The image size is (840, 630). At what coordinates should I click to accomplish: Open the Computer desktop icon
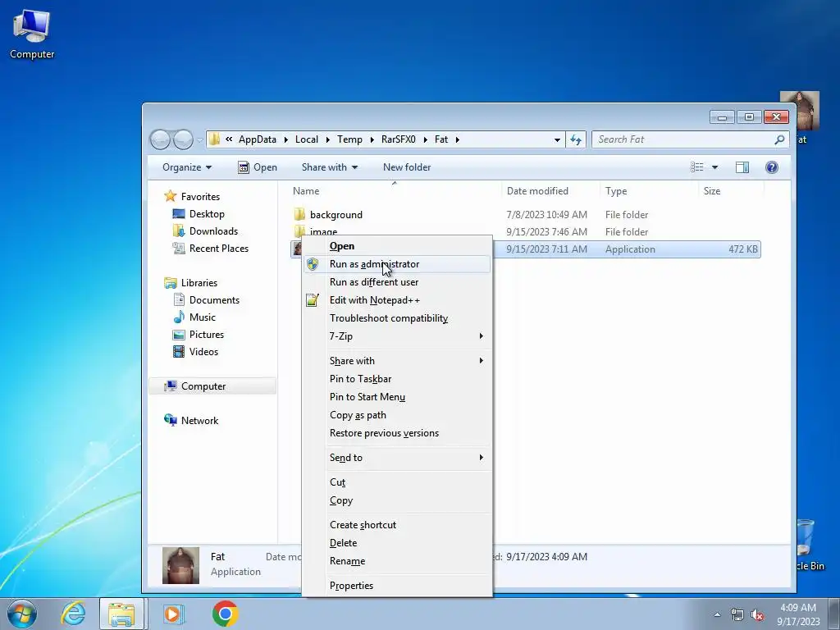point(32,34)
